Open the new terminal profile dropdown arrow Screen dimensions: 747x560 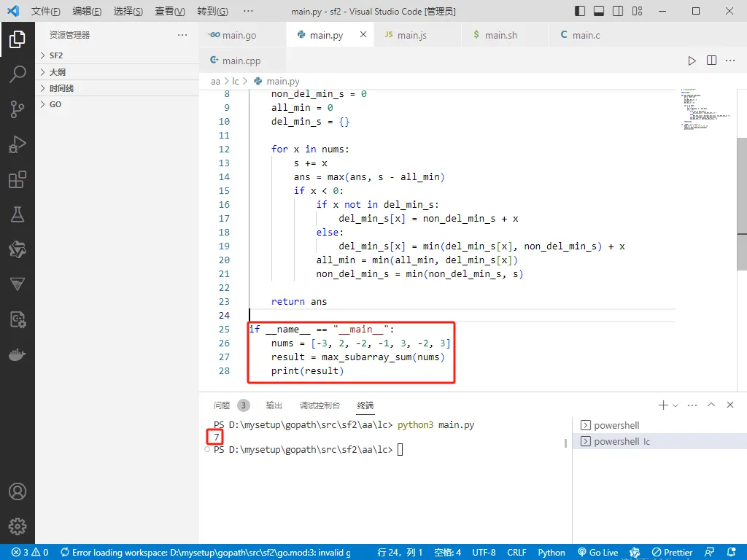click(675, 405)
